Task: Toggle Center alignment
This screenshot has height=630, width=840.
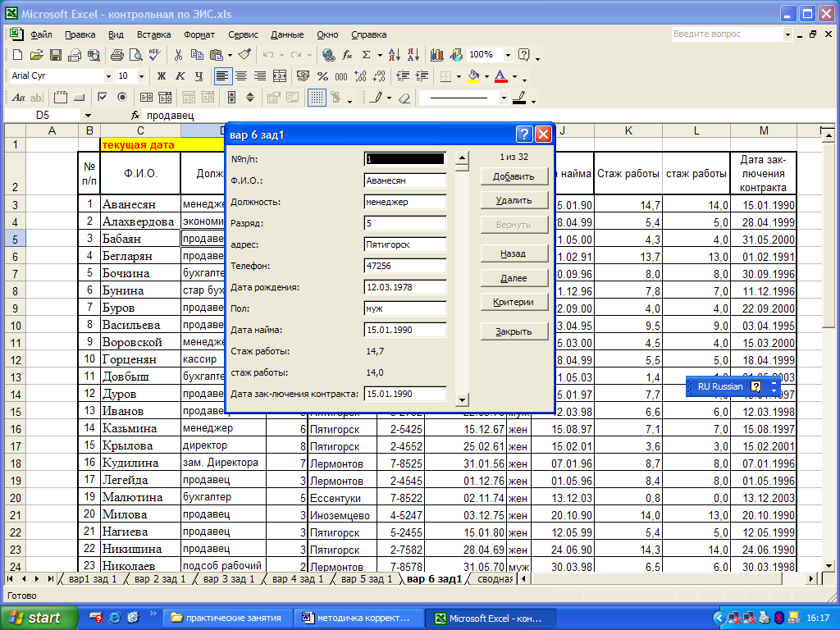Action: (x=241, y=76)
